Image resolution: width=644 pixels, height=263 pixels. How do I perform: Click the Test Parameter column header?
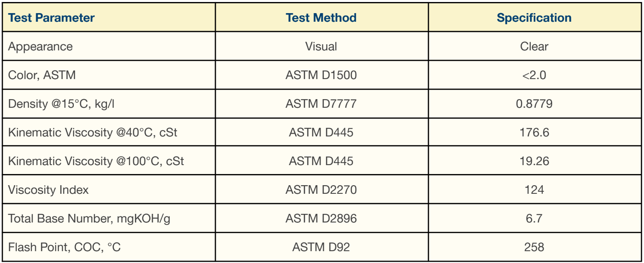[x=51, y=18]
